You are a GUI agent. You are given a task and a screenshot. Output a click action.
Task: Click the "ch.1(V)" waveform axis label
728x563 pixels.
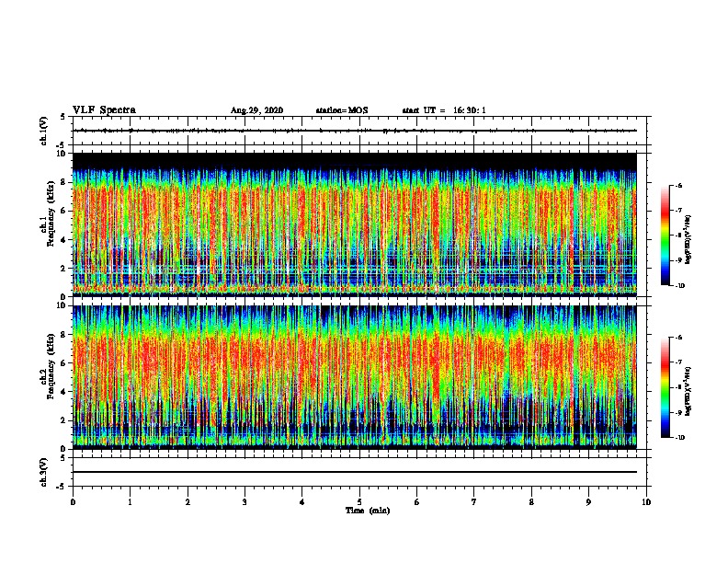point(43,131)
